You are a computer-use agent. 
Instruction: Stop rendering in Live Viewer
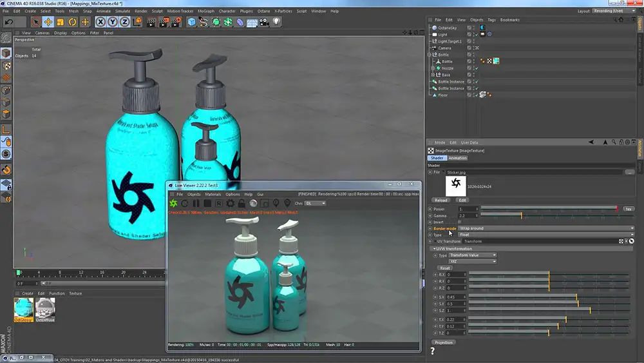coord(208,203)
